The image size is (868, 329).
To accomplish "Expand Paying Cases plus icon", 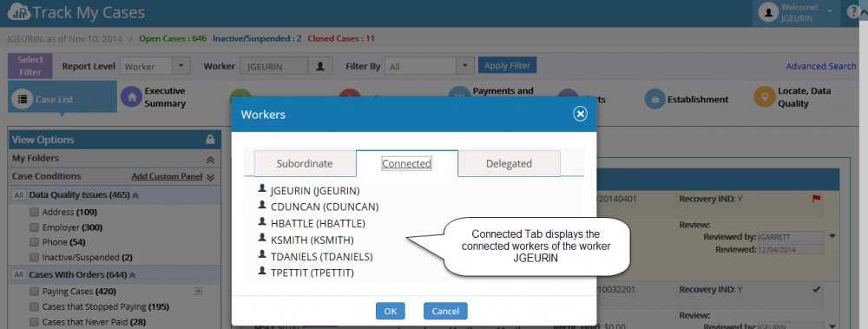I will tap(198, 291).
